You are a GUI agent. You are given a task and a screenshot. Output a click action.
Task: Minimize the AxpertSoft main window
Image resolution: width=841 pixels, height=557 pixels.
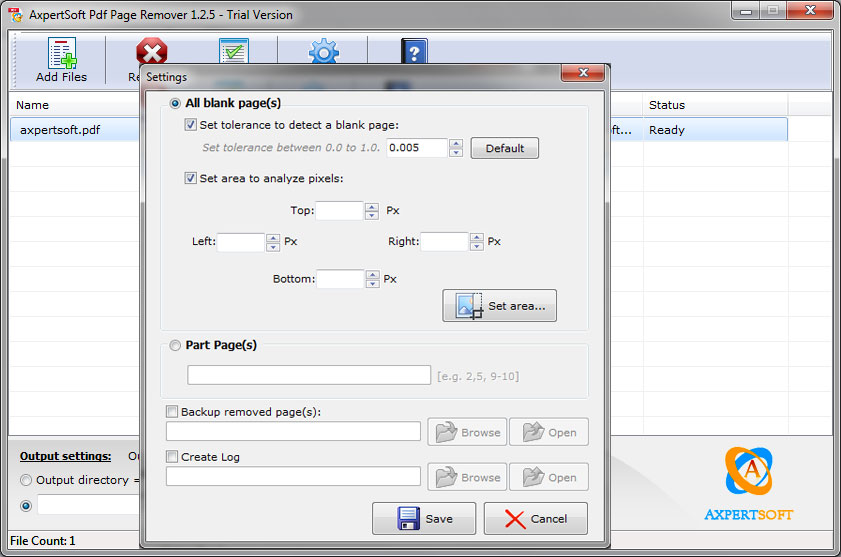click(746, 11)
